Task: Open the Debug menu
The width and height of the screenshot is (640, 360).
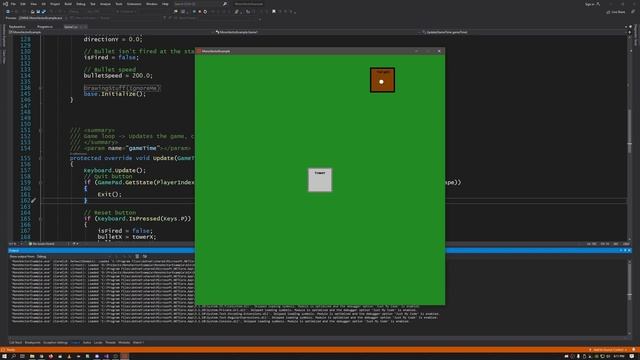Action: pyautogui.click(x=81, y=4)
